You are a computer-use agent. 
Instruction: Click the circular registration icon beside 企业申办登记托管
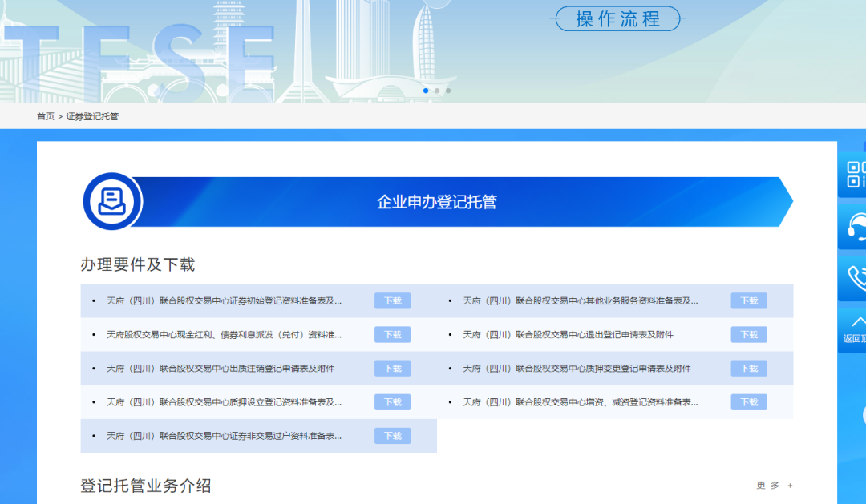click(112, 201)
